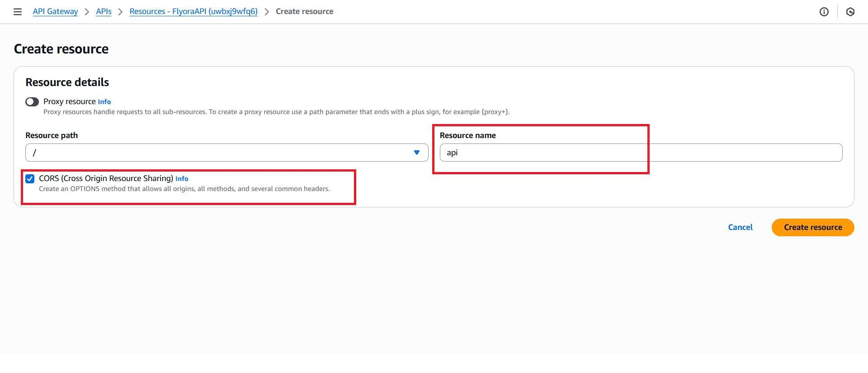Open Info link next to Proxy resource
The image size is (868, 373).
tap(104, 102)
